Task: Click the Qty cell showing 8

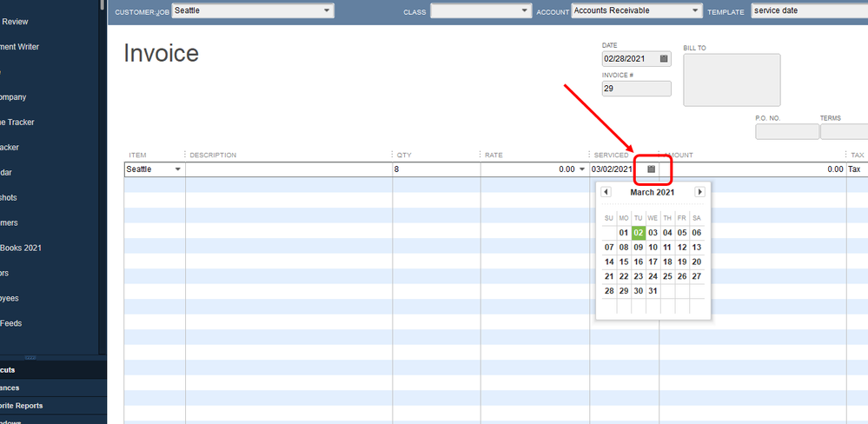Action: 436,169
